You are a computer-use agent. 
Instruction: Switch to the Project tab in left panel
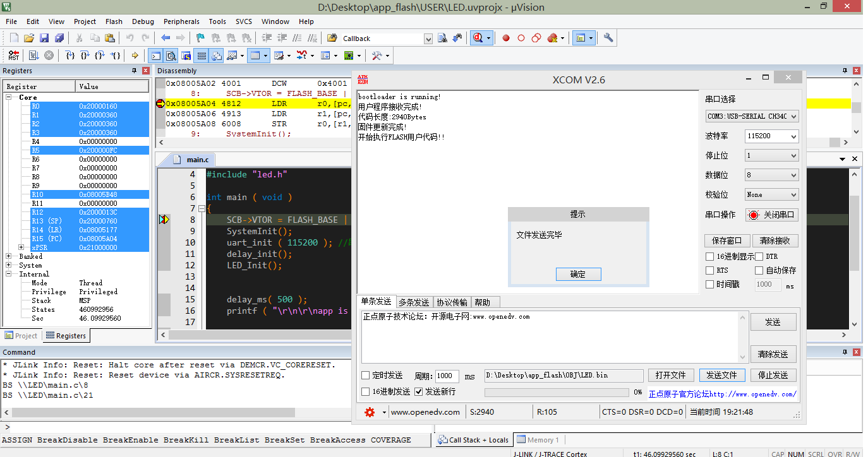(x=21, y=336)
